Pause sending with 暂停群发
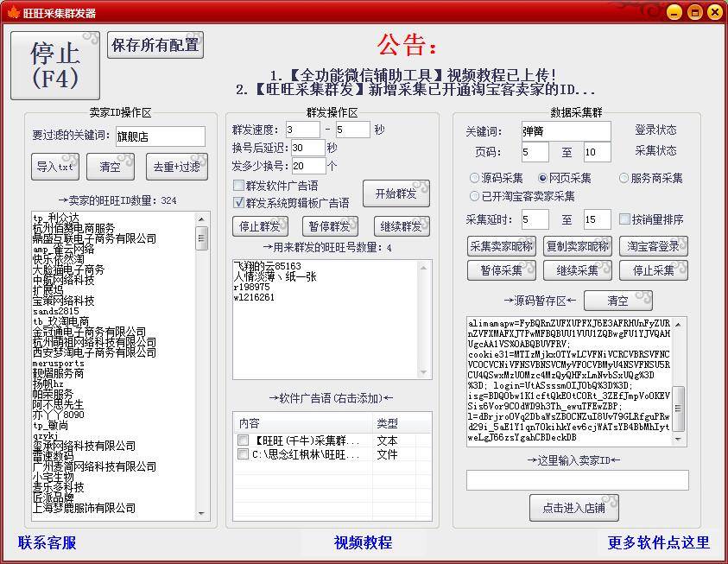728x564 pixels. point(330,226)
